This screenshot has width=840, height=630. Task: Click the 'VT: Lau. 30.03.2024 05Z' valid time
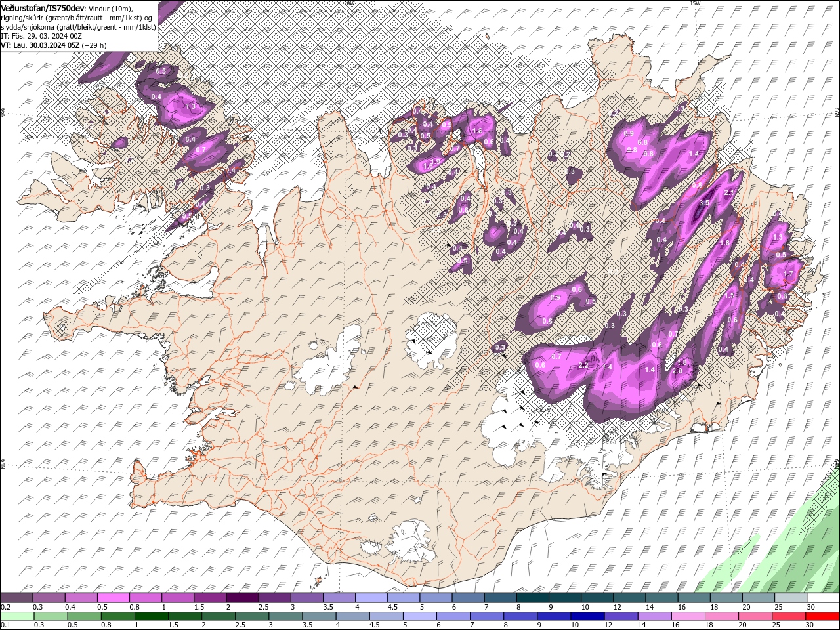40,45
